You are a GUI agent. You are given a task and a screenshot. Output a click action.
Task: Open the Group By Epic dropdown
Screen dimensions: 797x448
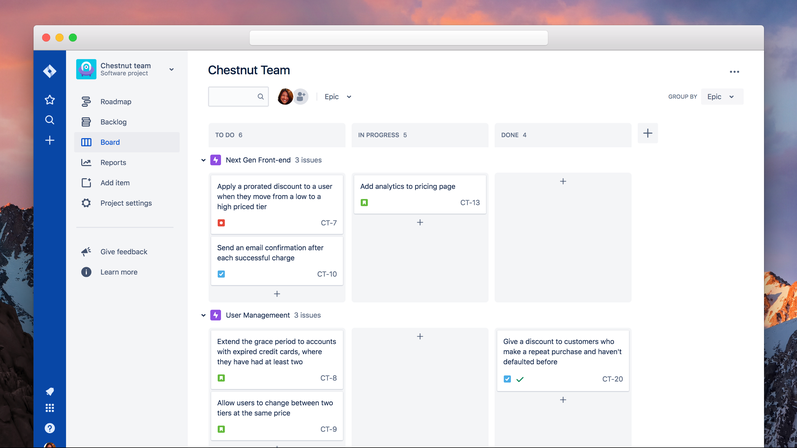tap(721, 97)
